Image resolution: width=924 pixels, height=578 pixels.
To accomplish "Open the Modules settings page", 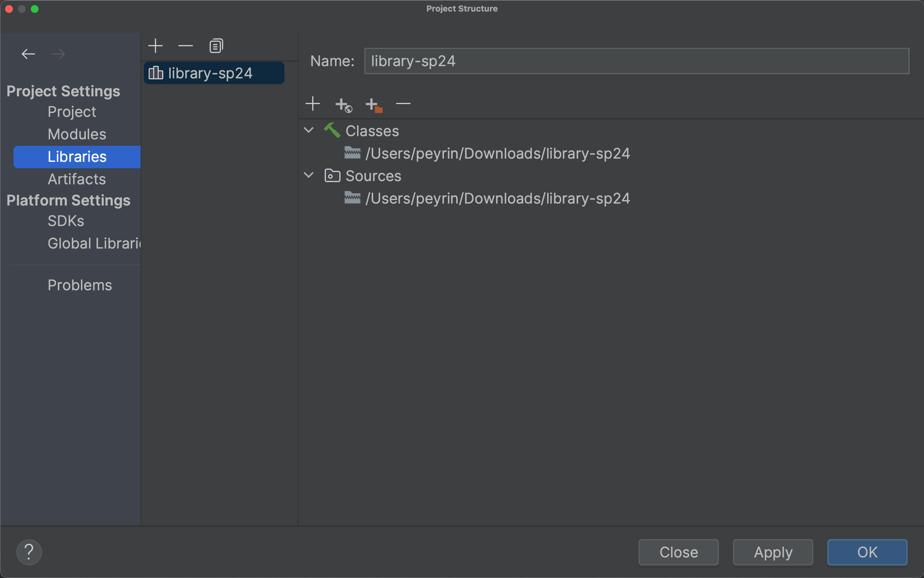I will [77, 134].
